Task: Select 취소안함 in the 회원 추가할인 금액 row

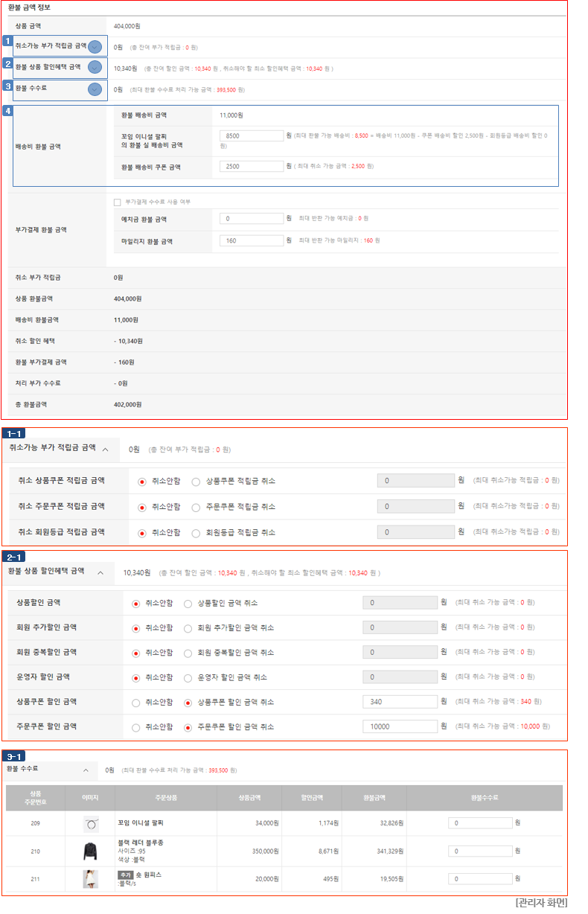Action: click(x=135, y=628)
